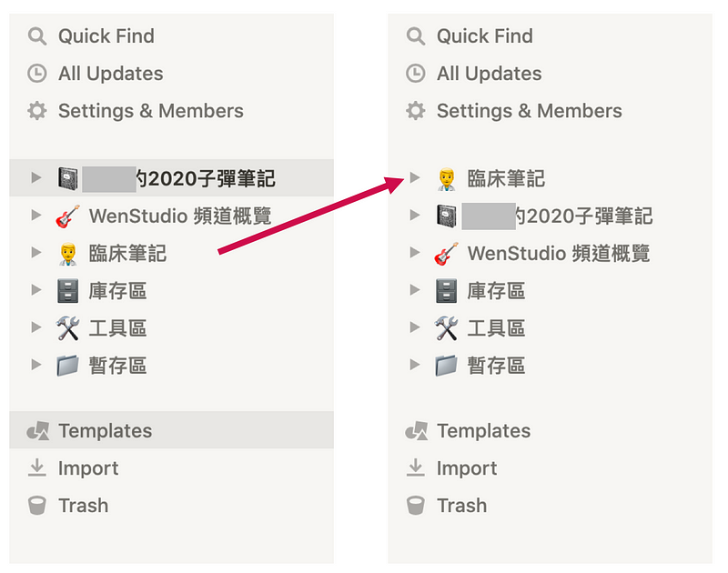
Task: Expand WenStudio 頻道概覽 in the right sidebar
Action: (x=415, y=253)
